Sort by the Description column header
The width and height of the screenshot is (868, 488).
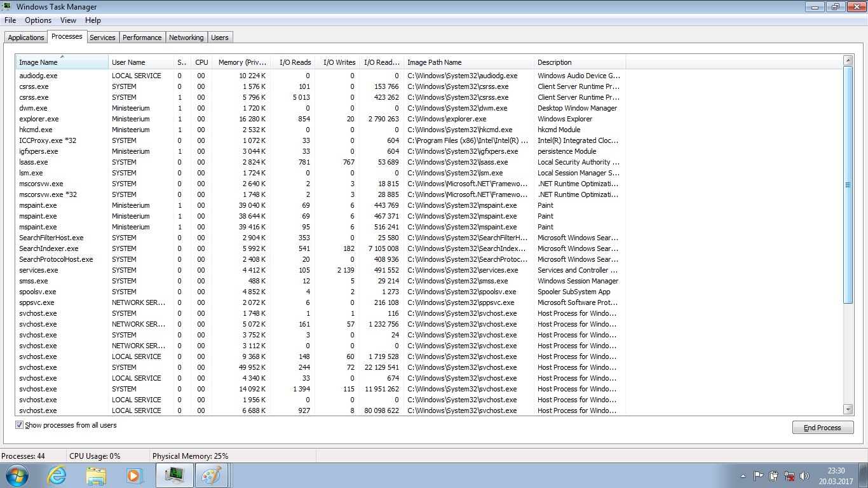coord(580,62)
